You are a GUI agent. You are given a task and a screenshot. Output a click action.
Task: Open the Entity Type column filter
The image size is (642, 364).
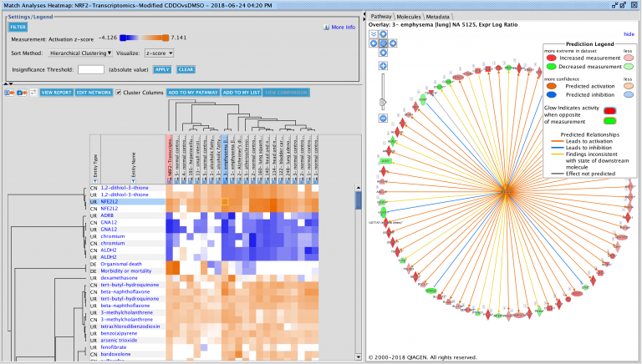point(95,181)
